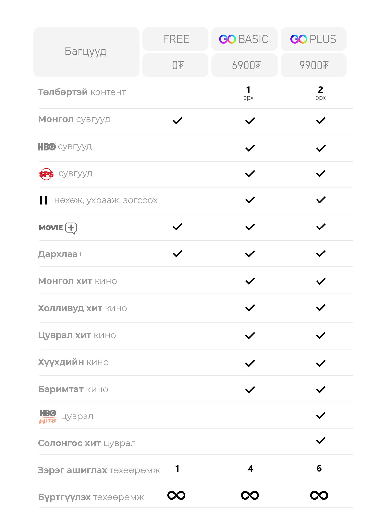Click GO BASIC checkmark in HBO сувгууд row
Screen dimensions: 392x532
(x=250, y=148)
